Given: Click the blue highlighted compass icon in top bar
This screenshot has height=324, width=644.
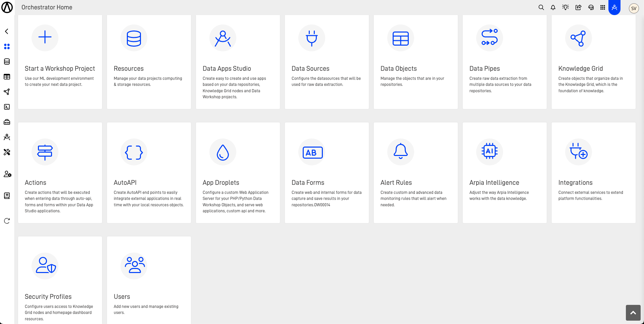Looking at the screenshot, I should [614, 7].
